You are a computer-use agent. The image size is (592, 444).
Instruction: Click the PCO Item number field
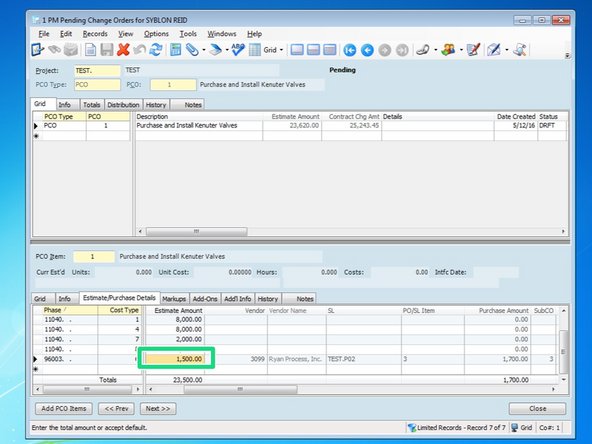pos(94,257)
